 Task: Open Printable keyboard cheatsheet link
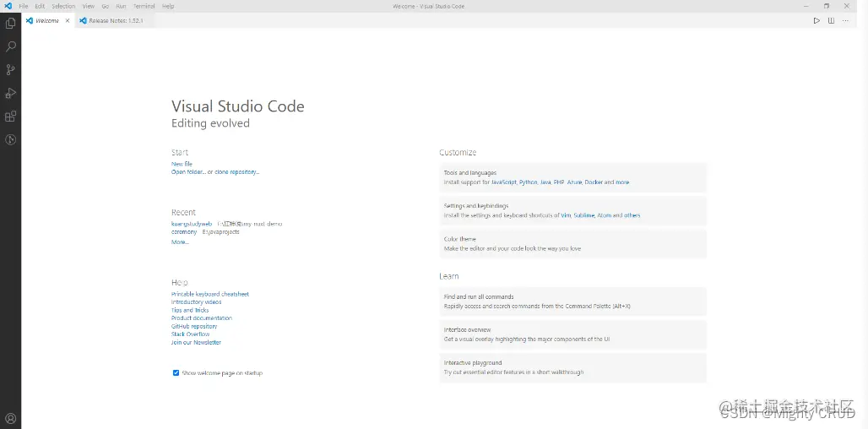[209, 294]
